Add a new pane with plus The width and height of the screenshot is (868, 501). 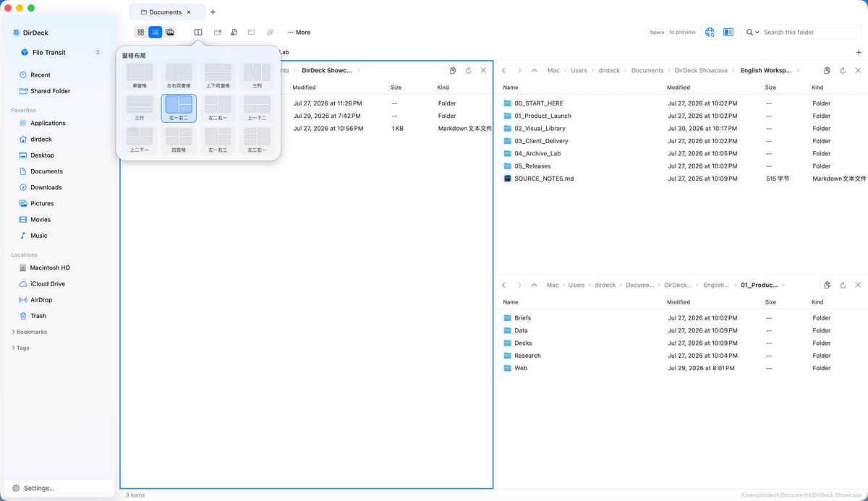click(x=859, y=52)
